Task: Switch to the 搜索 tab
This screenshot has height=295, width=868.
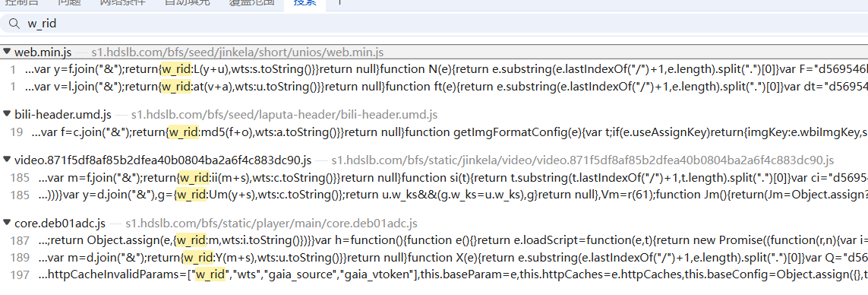Action: pos(305,3)
